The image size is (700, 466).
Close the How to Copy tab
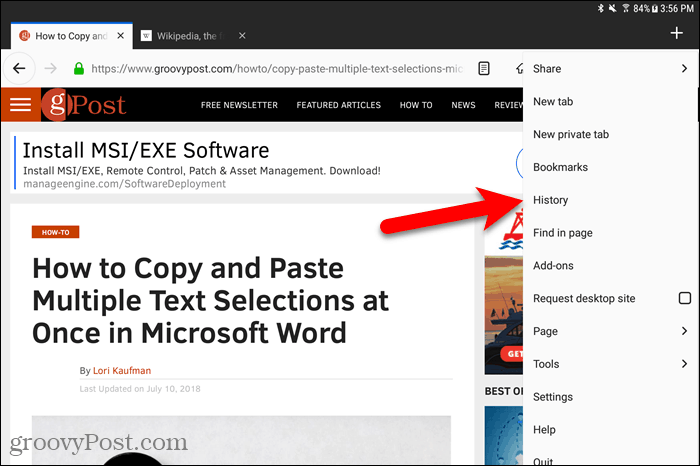(121, 36)
